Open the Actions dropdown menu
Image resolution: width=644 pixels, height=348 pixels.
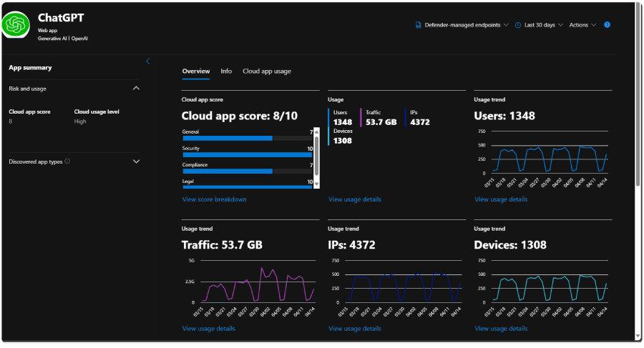tap(582, 25)
